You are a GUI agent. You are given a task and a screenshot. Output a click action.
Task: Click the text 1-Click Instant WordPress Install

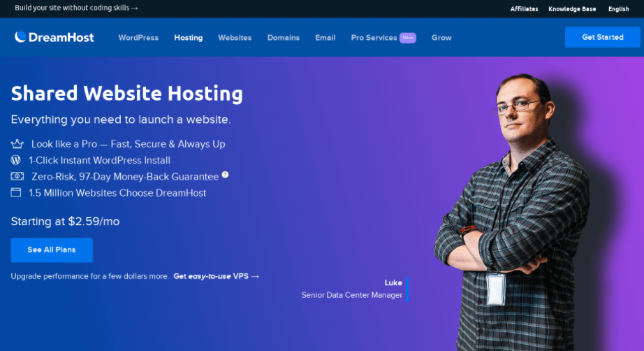tap(99, 160)
